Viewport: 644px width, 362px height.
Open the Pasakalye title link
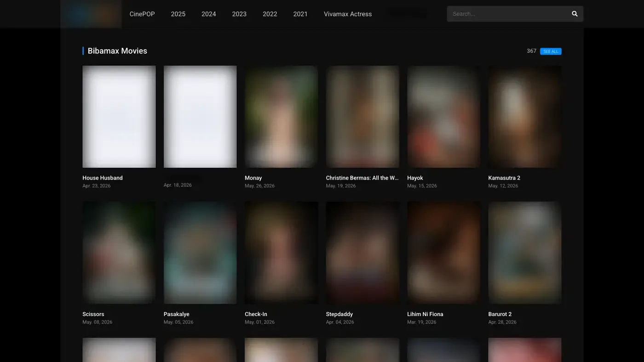177,314
